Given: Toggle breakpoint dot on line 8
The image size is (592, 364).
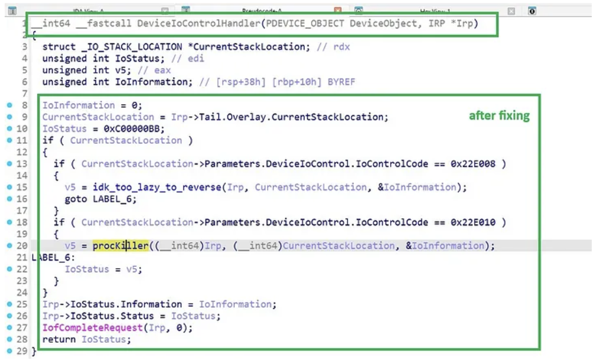Looking at the screenshot, I should click(x=9, y=105).
